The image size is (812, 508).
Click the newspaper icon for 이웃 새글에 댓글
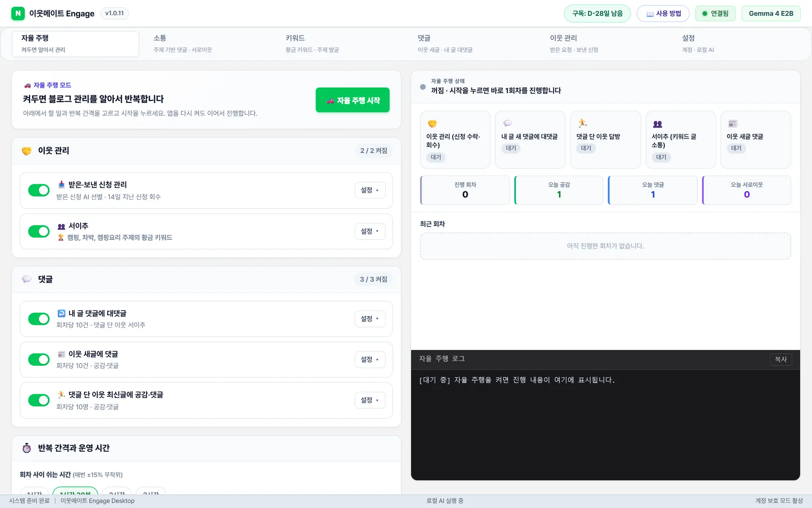click(x=61, y=354)
